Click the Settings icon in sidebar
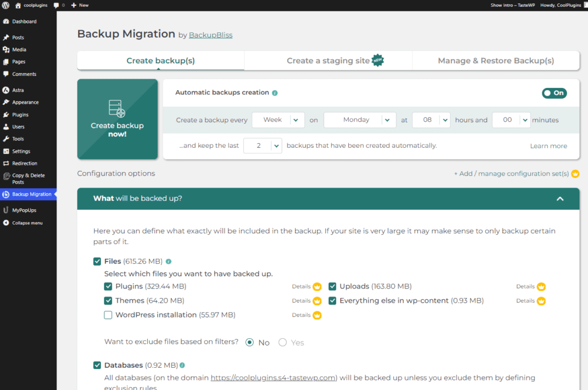This screenshot has width=588, height=390. [6, 151]
